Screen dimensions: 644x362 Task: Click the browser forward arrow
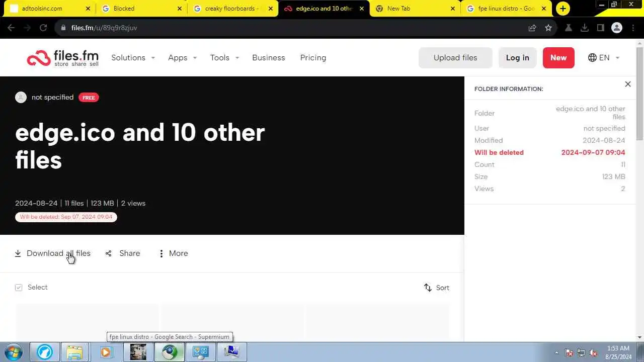27,28
